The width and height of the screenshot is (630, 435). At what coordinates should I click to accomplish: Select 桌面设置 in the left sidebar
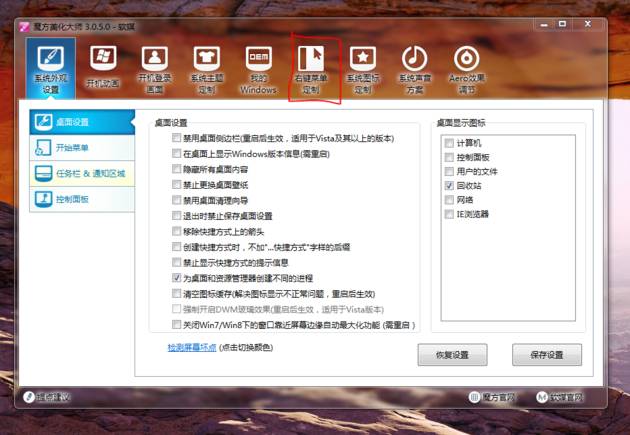click(x=82, y=122)
